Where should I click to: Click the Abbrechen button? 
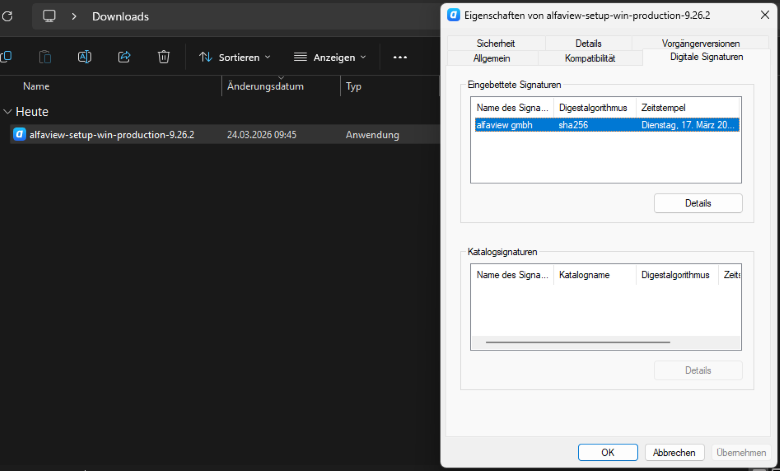point(675,452)
